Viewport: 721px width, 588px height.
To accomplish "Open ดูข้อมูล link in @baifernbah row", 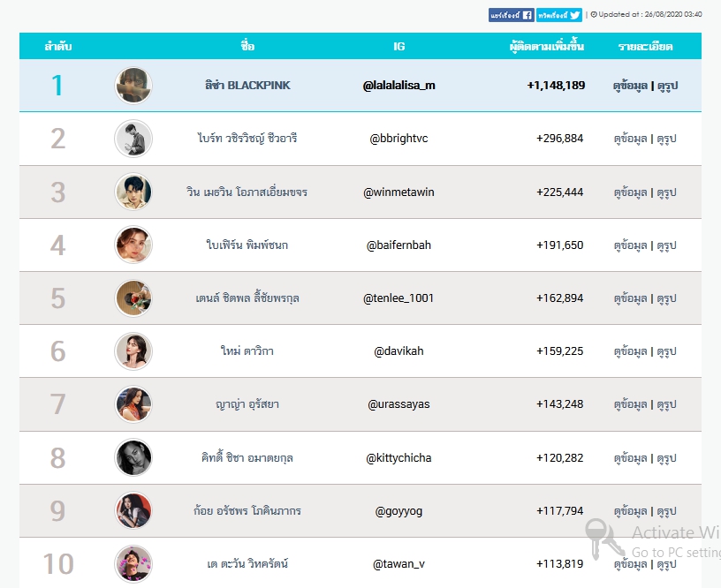I will pyautogui.click(x=630, y=245).
